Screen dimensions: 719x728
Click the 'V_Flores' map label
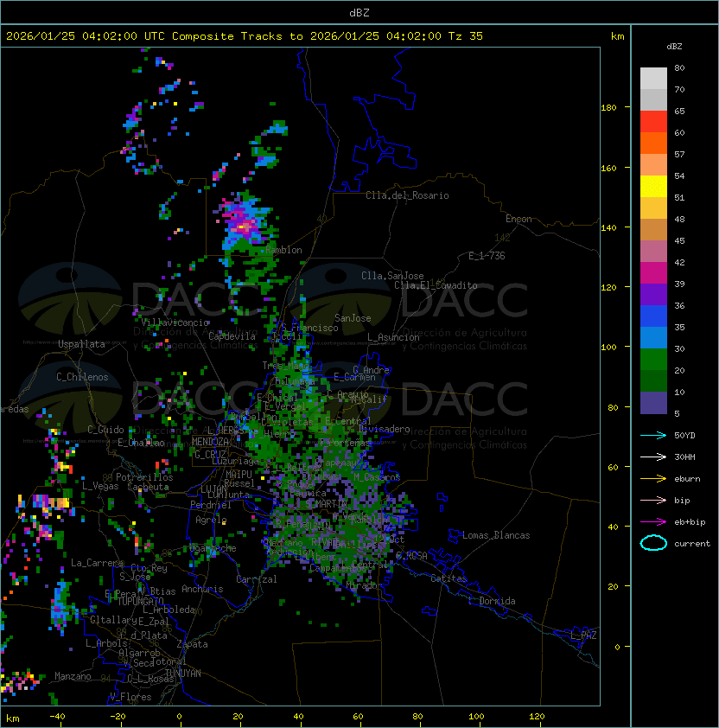tap(130, 697)
